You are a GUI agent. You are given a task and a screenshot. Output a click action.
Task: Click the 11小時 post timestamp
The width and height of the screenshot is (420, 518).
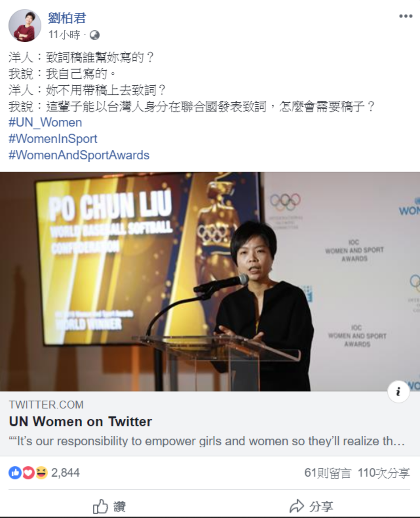coord(64,35)
